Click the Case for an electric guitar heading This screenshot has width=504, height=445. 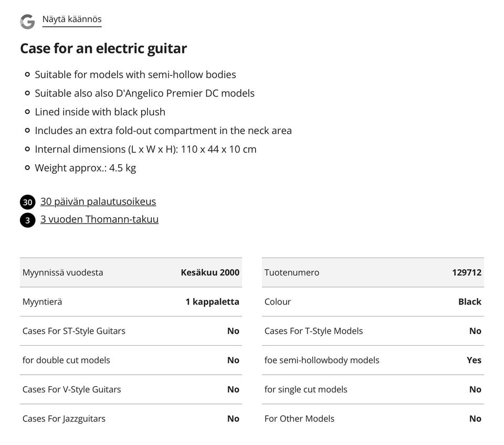tap(103, 48)
